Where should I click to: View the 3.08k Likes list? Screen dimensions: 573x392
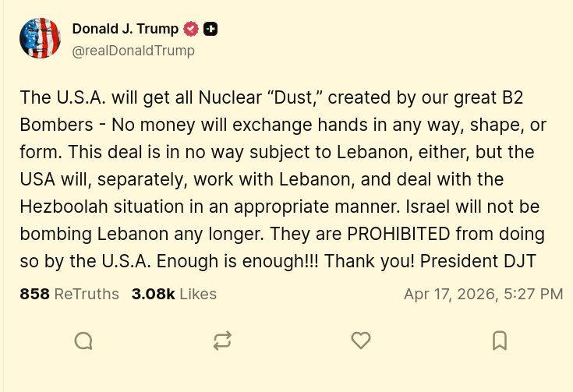click(174, 294)
